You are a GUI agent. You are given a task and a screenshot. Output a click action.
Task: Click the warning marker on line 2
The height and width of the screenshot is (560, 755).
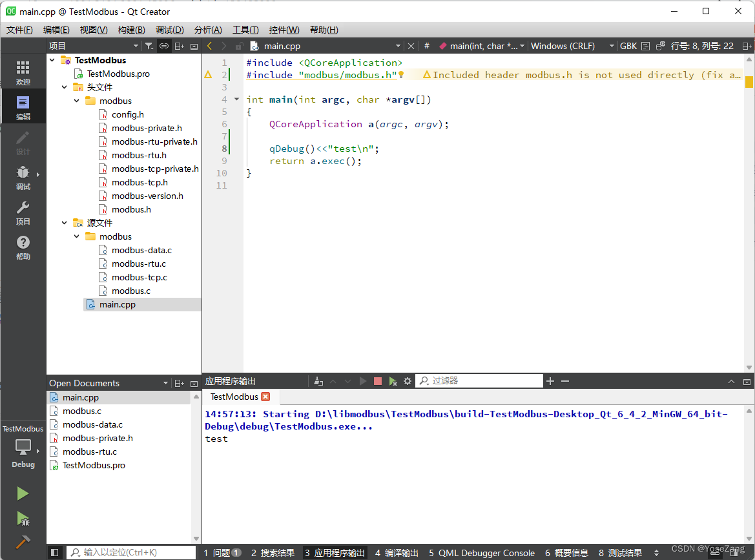(208, 74)
